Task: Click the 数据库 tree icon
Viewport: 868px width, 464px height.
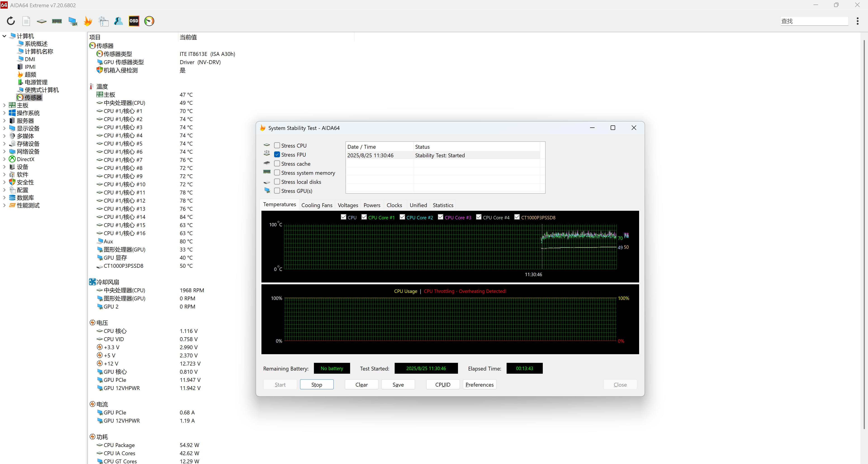Action: pyautogui.click(x=12, y=198)
